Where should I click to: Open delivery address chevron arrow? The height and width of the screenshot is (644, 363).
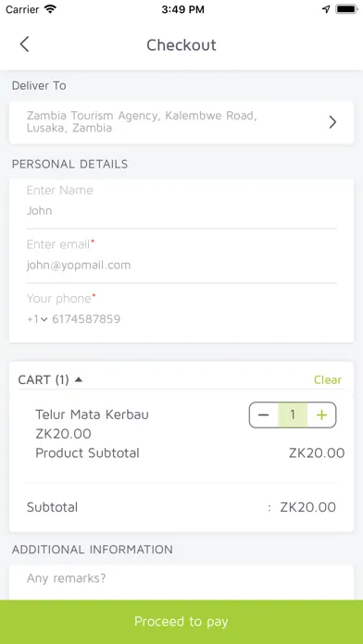(x=332, y=122)
